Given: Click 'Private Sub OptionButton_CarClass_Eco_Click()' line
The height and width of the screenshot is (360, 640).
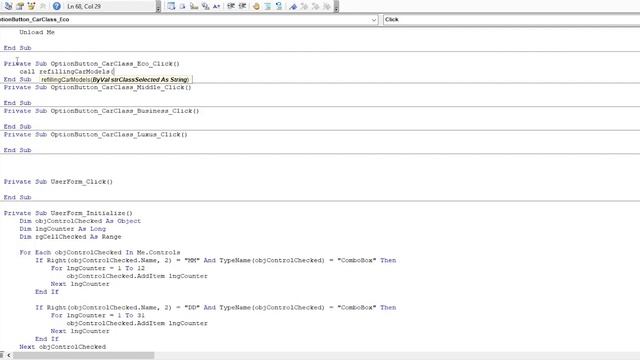Looking at the screenshot, I should coord(91,64).
